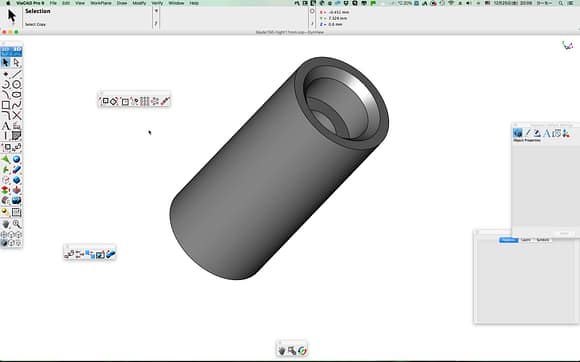Open the File menu
Screen dimensions: 580x362
(53, 3)
